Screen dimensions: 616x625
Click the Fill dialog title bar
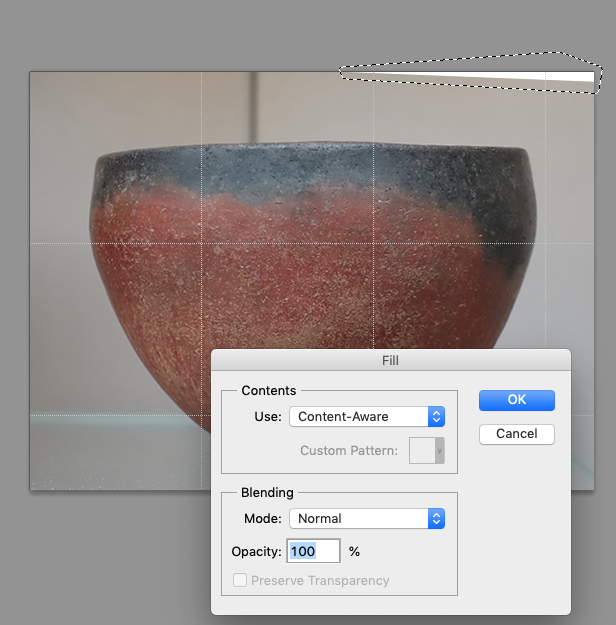coord(391,360)
